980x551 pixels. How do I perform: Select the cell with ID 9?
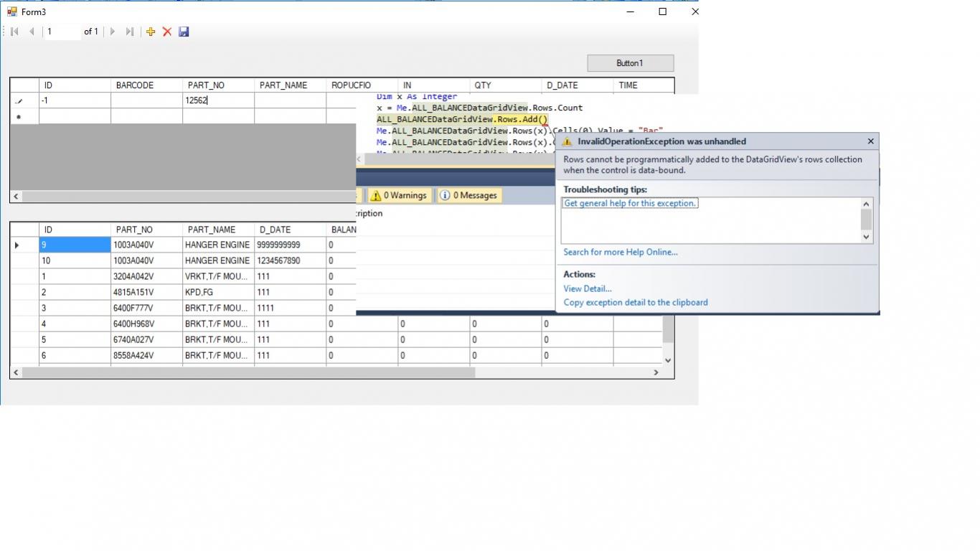coord(75,245)
